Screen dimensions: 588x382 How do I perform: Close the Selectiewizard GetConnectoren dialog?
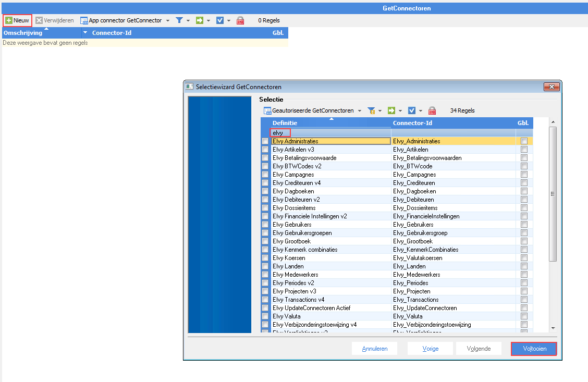pos(552,87)
